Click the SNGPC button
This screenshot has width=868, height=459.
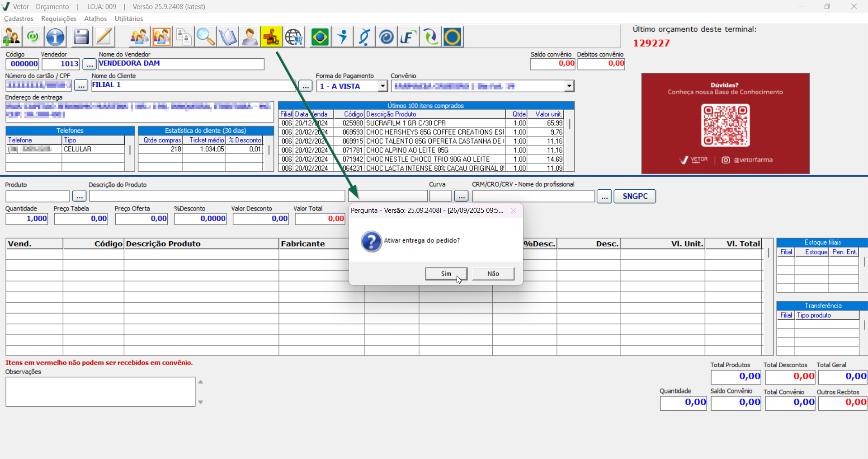[635, 196]
